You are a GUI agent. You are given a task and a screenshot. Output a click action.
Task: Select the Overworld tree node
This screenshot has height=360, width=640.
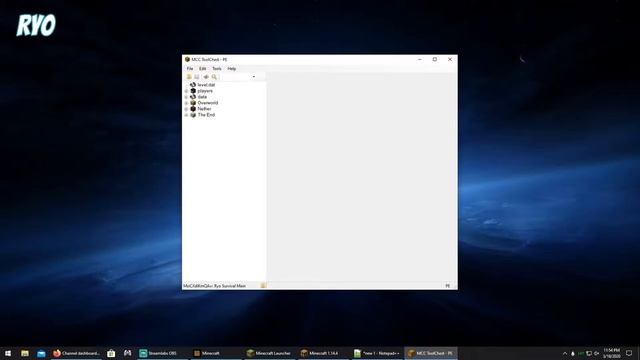click(x=208, y=103)
